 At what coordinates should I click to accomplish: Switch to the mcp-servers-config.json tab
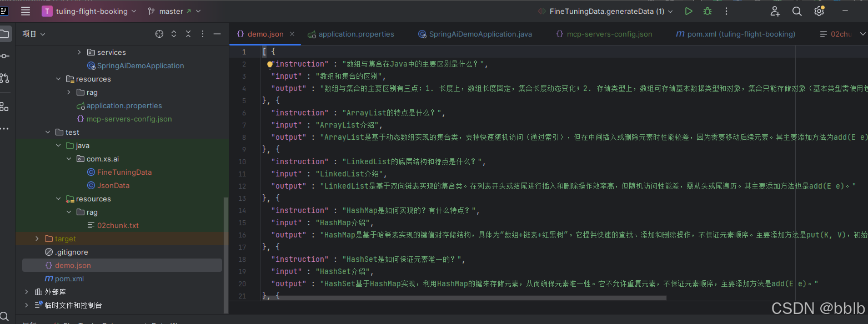tap(604, 34)
